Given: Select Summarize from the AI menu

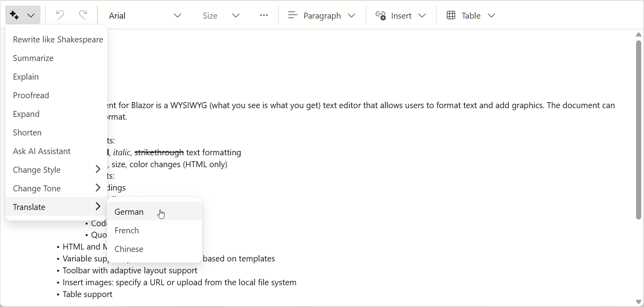Looking at the screenshot, I should 56,58.
